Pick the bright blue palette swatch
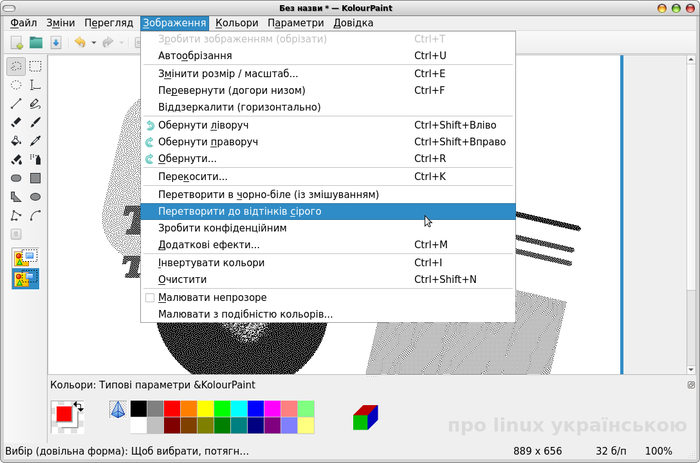The height and width of the screenshot is (463, 700). (256, 409)
